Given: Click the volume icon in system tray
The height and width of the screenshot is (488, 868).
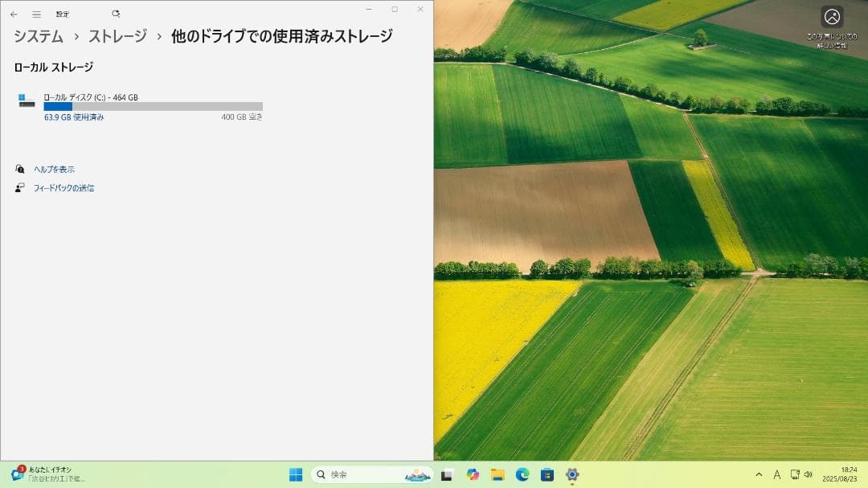Looking at the screenshot, I should point(808,474).
